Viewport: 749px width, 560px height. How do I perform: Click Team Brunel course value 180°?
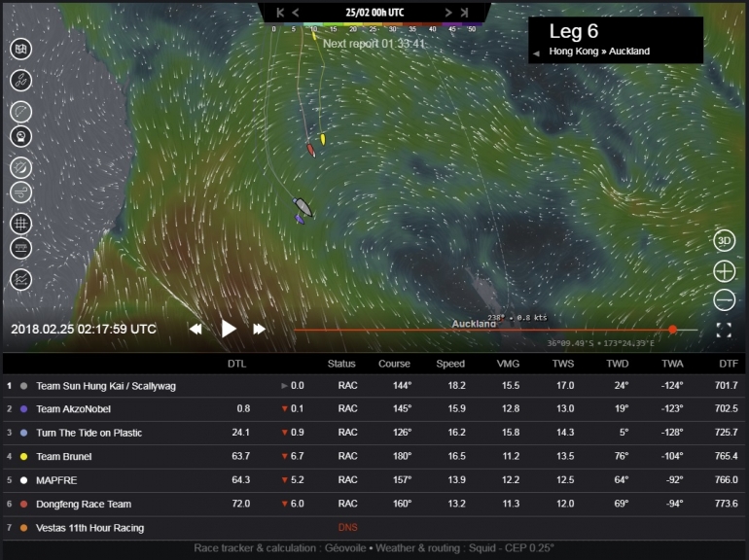coord(402,456)
